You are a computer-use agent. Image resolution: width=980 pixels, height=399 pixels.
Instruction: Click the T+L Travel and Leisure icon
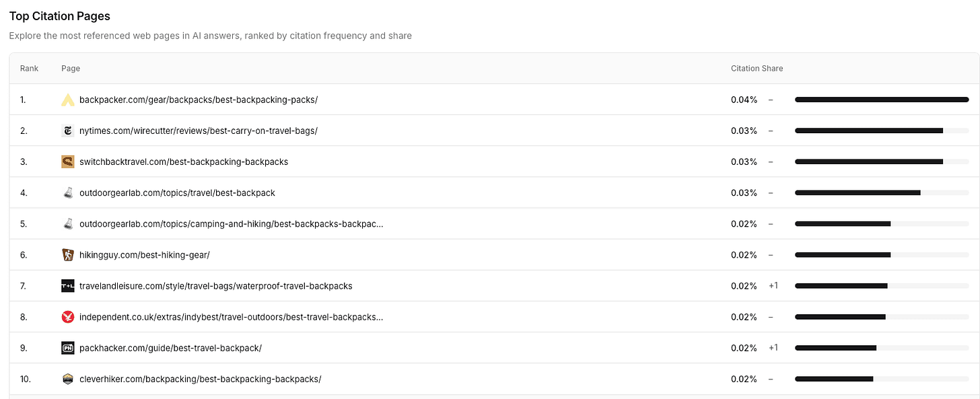click(x=67, y=285)
